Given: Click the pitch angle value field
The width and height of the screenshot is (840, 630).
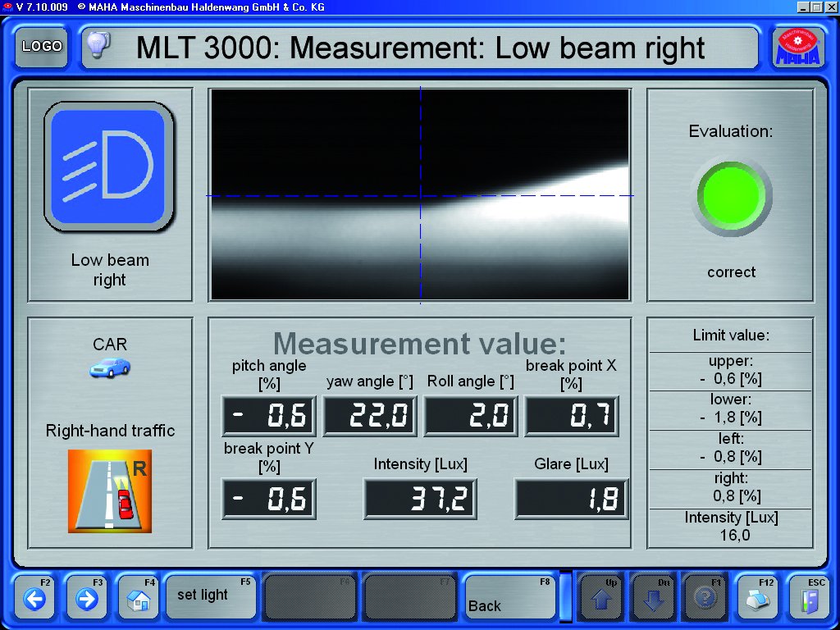Looking at the screenshot, I should [x=269, y=416].
